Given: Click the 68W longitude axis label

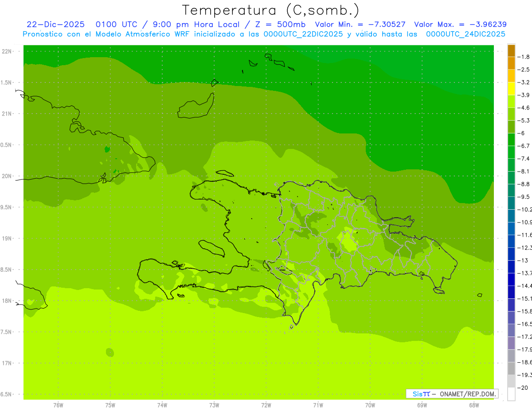Looking at the screenshot, I should click(473, 405).
